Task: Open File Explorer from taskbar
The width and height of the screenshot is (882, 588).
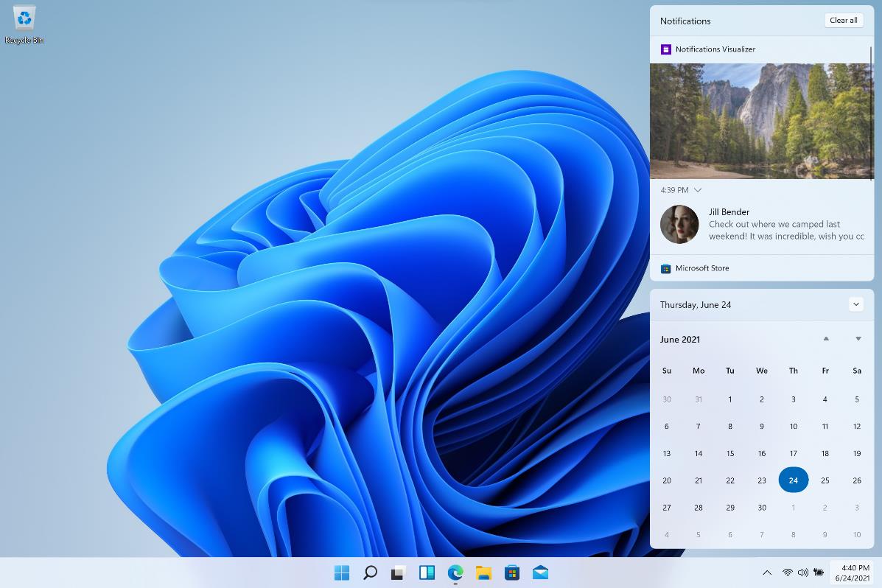Action: tap(484, 573)
